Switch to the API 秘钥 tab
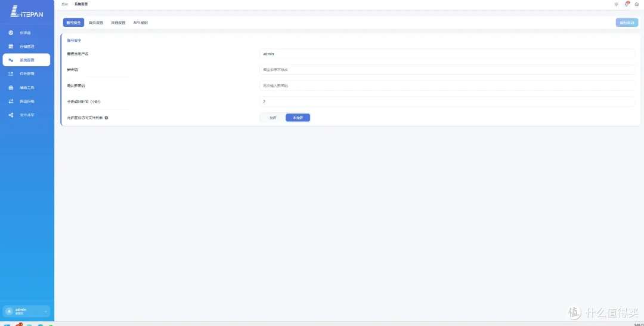Viewport: 644px width, 326px height. (x=141, y=23)
